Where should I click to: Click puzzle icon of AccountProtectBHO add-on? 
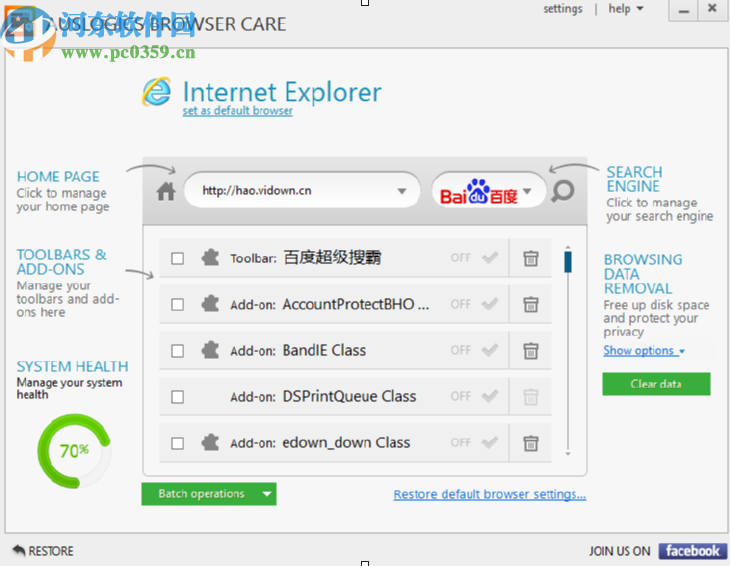click(210, 303)
